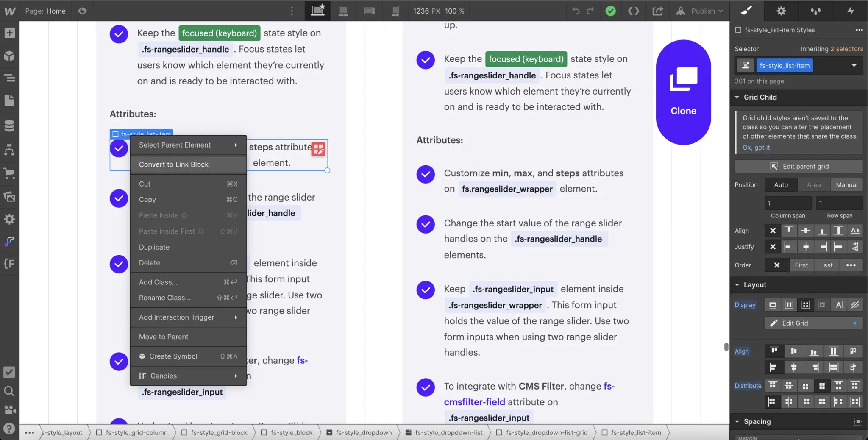Open the Add Elements panel

(9, 33)
